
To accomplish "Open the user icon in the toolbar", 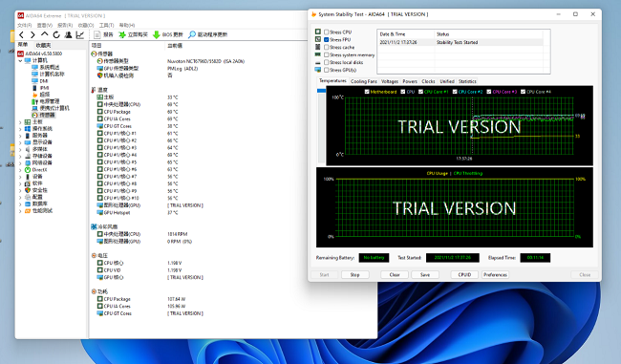I will 68,34.
